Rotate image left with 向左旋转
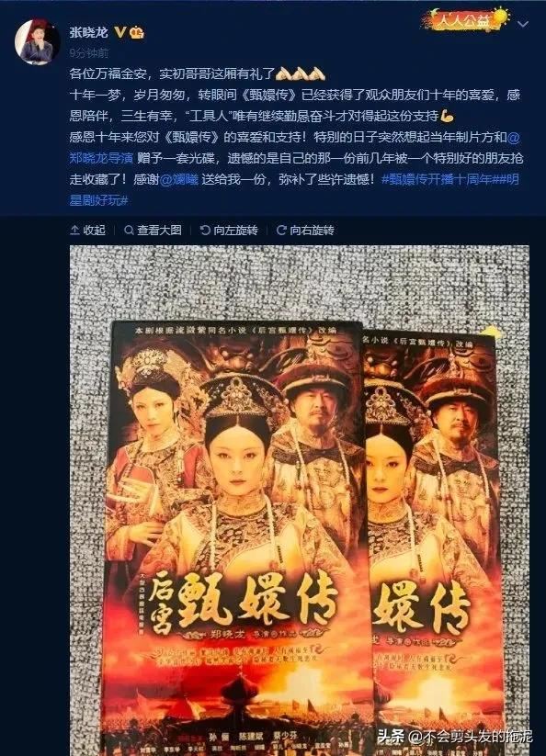 (229, 230)
